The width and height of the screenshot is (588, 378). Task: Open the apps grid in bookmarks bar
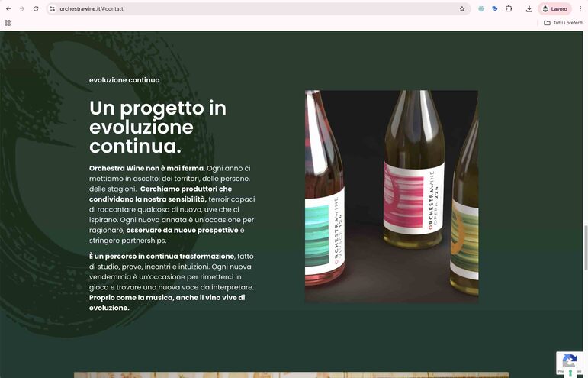click(x=8, y=23)
